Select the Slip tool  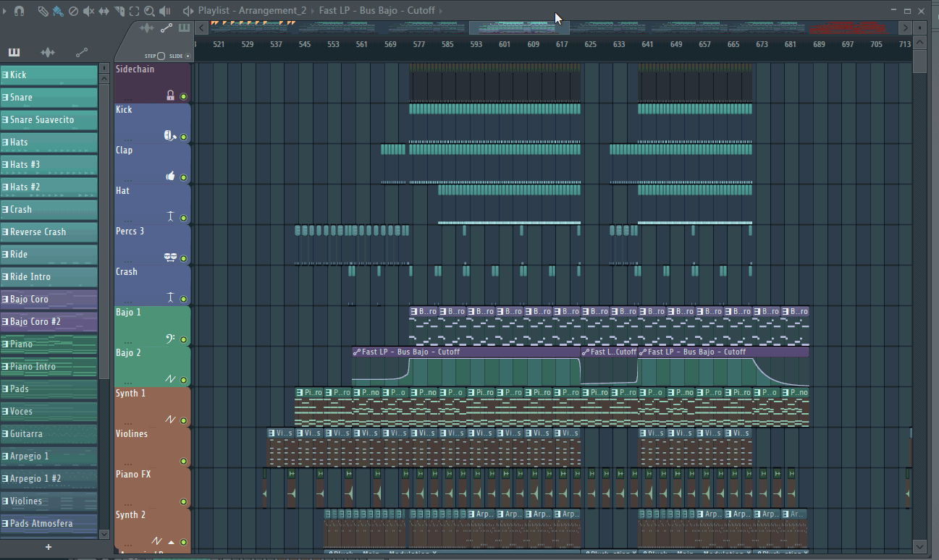pos(104,11)
